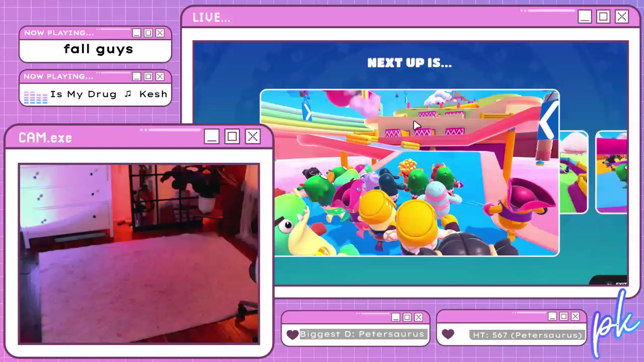Click the audio equalizer bars icon
The width and height of the screenshot is (644, 362).
[x=36, y=98]
